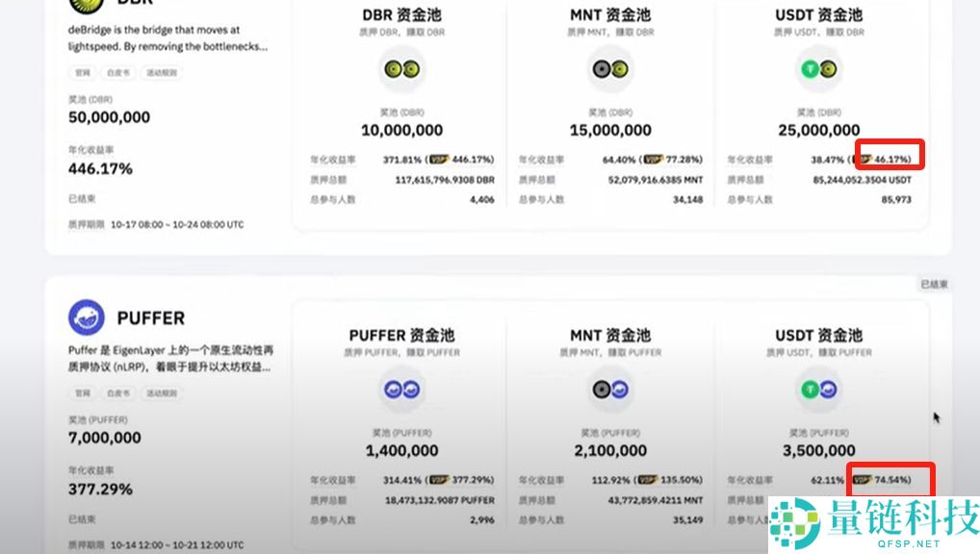Click staking period 10-17 08:00 ~ 10-24 08:00 UTC
This screenshot has width=980, height=554.
[177, 225]
